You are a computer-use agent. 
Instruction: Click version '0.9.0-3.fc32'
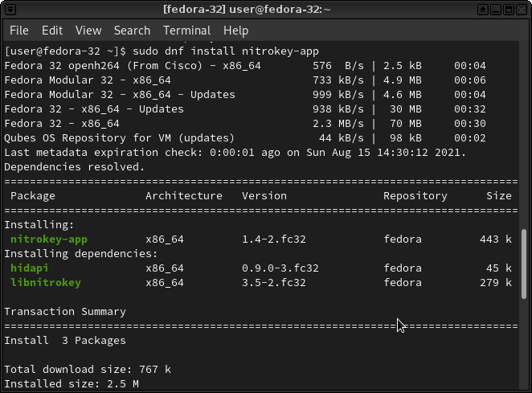280,268
